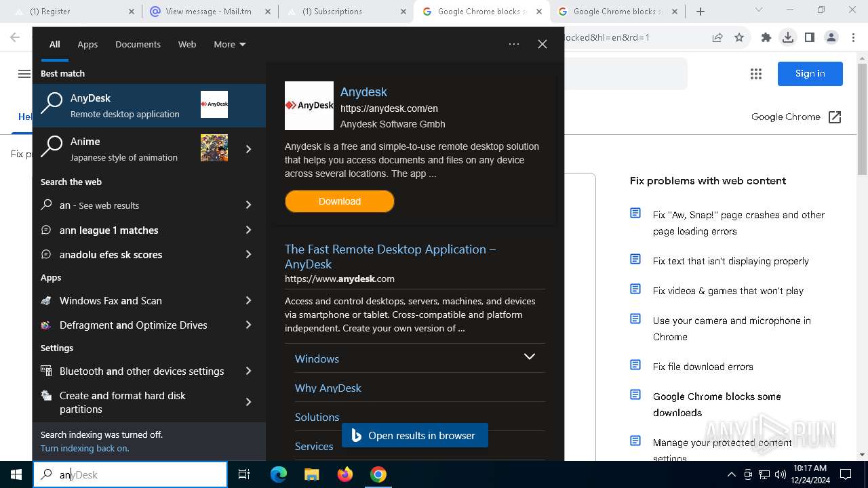Screen dimensions: 868x488
Task: Expand 'ann league 1 matches' arrow
Action: coord(248,230)
